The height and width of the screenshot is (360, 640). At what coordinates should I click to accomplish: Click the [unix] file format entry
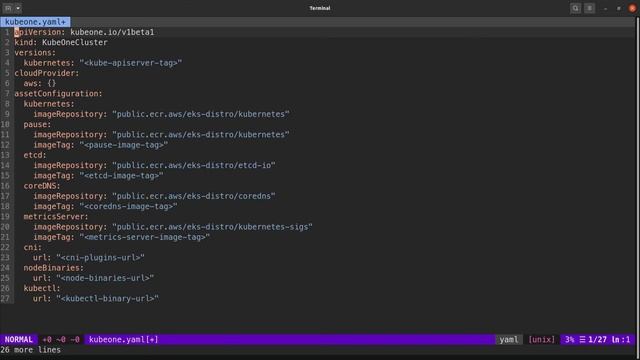542,340
